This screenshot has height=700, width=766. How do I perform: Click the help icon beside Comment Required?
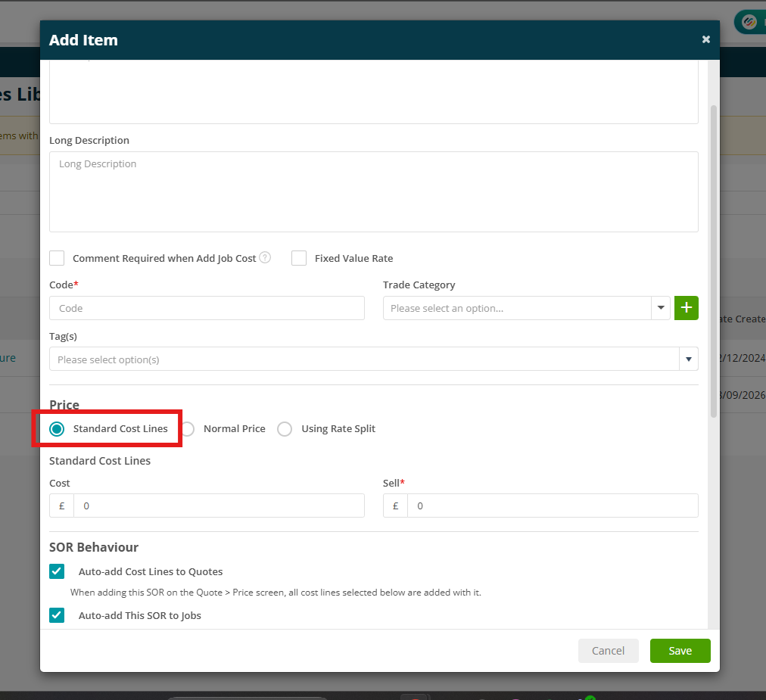265,257
